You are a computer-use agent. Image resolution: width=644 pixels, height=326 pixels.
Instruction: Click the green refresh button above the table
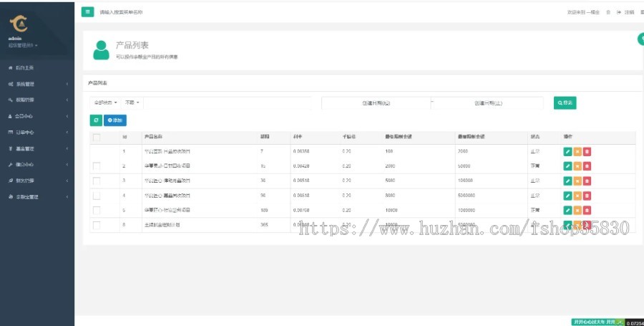(x=96, y=120)
